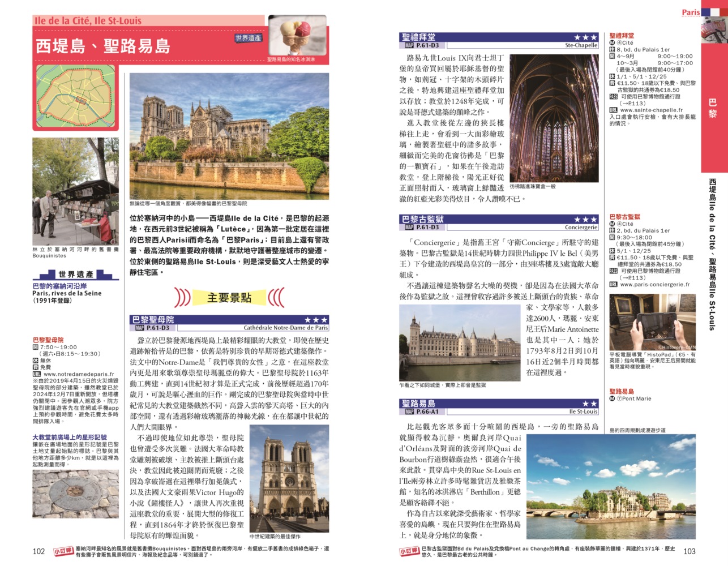Click page number 102
This screenshot has width=728, height=566.
tap(38, 551)
